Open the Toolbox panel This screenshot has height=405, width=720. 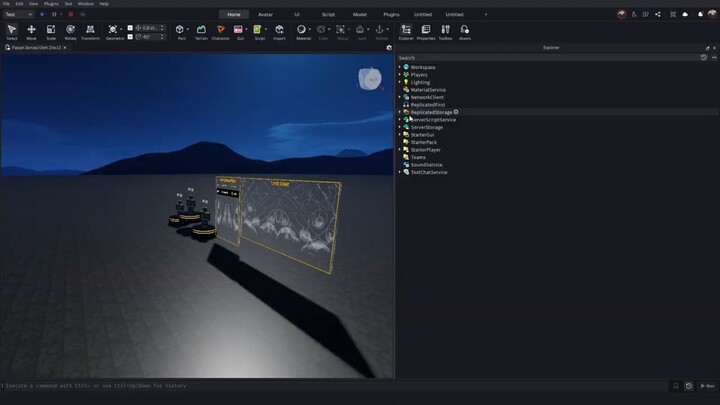point(445,32)
